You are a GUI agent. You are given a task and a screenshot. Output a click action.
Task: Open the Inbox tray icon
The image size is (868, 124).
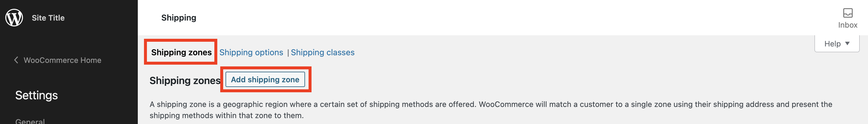pyautogui.click(x=847, y=13)
